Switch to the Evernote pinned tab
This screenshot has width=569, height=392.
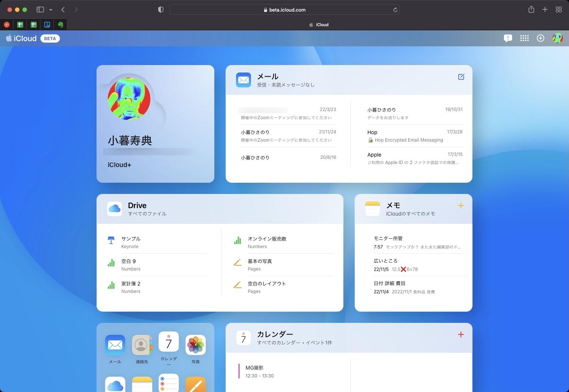pyautogui.click(x=61, y=25)
